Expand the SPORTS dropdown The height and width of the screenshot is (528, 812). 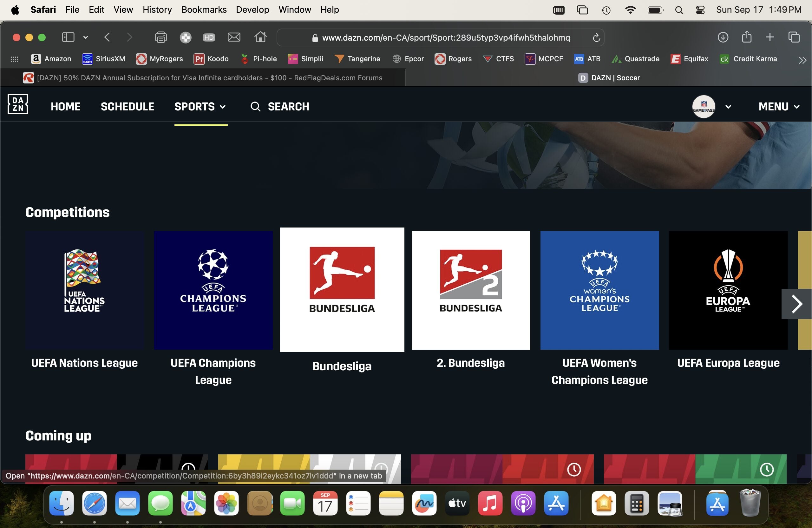200,107
